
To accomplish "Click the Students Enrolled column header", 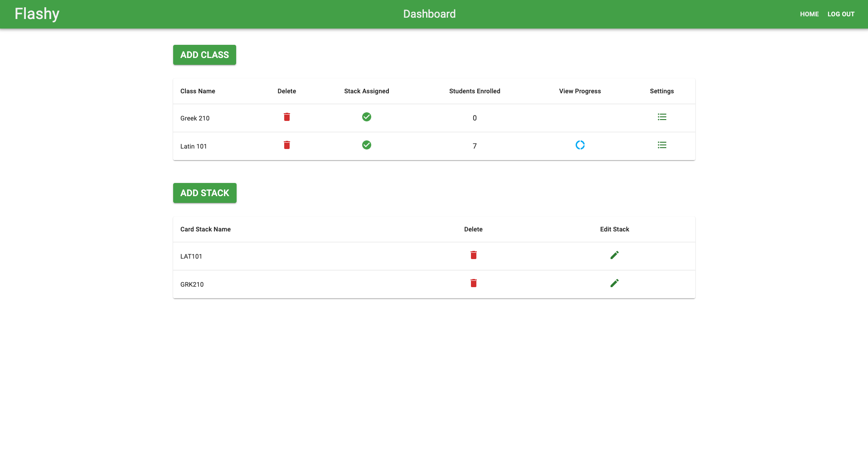I will point(475,91).
